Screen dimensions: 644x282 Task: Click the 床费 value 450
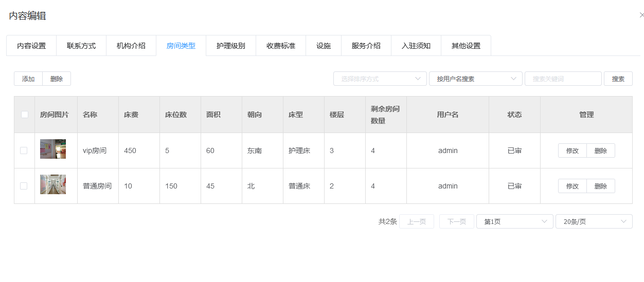click(130, 151)
